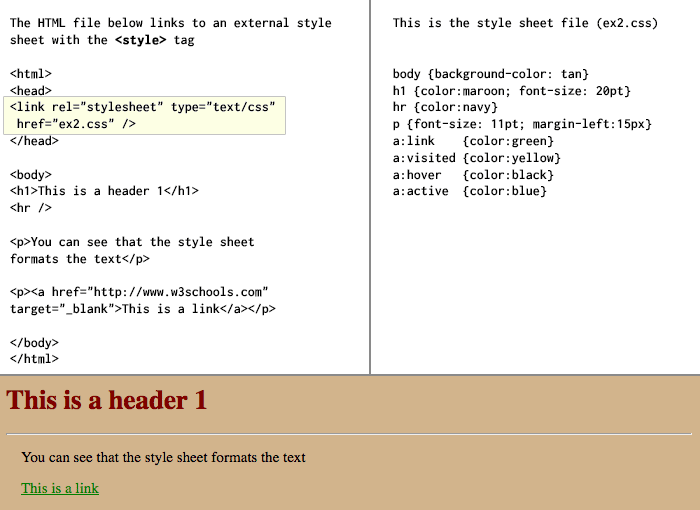
Task: Select the </body> closing tag line
Action: click(34, 343)
